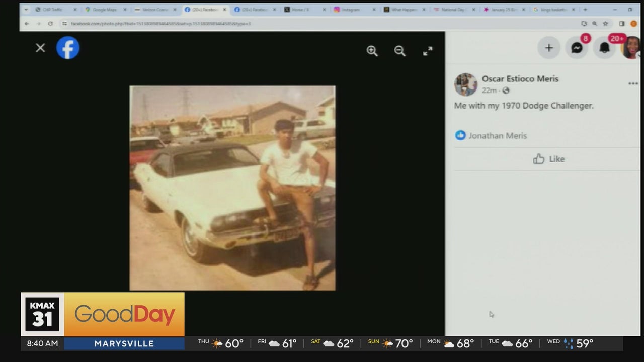Click the Oscar Estioco Meris profile avatar
This screenshot has width=644, height=362.
click(x=465, y=84)
